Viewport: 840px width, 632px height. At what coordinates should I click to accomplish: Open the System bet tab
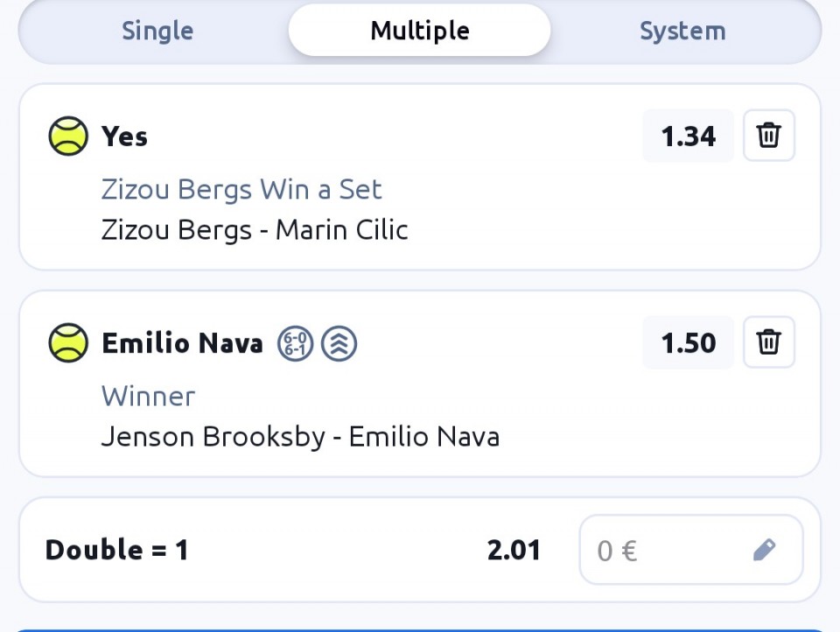point(682,31)
